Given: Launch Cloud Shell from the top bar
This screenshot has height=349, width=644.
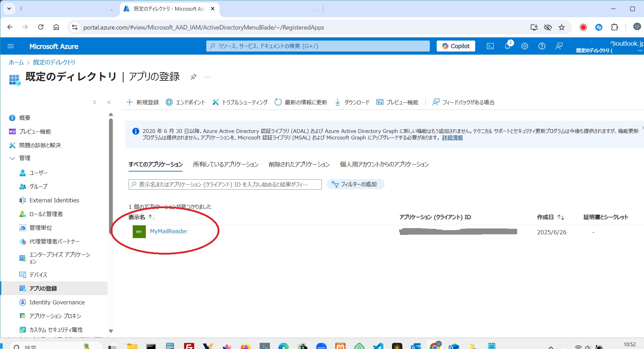Looking at the screenshot, I should tap(490, 46).
